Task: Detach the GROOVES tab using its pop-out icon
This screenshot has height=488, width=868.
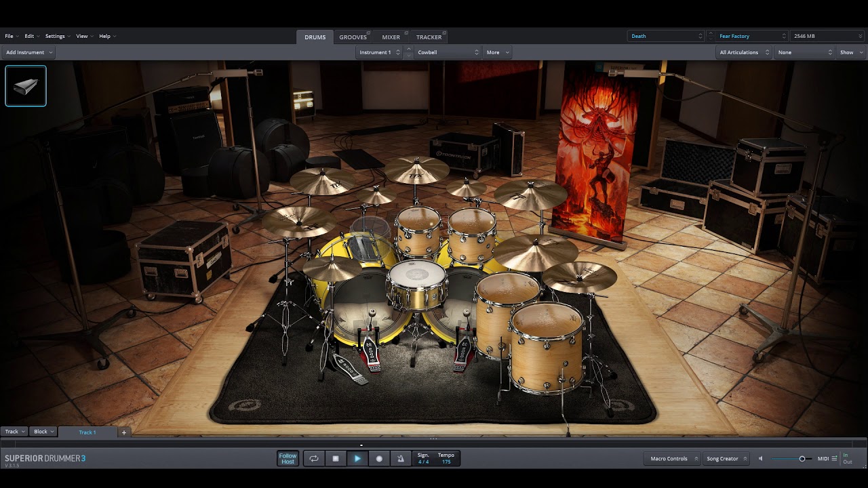Action: pos(368,33)
